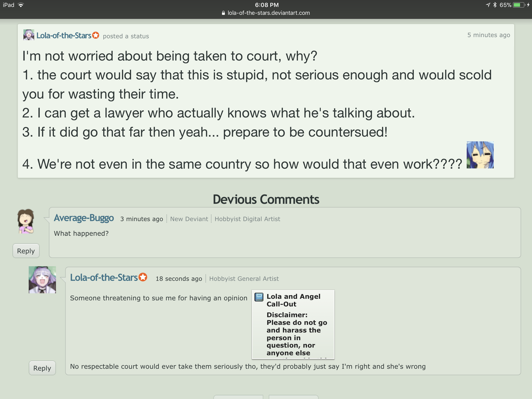
Task: Open Lola-of-the-Stars small avatar in status header
Action: (x=29, y=35)
